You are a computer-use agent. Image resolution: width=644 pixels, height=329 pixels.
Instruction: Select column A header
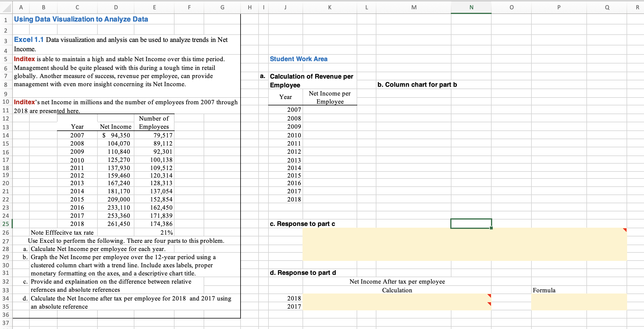21,7
